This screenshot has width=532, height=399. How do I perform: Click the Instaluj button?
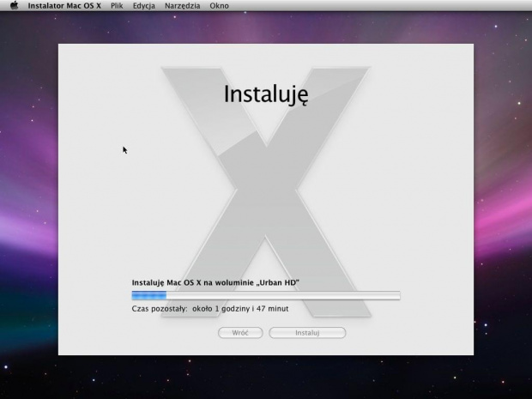click(307, 333)
